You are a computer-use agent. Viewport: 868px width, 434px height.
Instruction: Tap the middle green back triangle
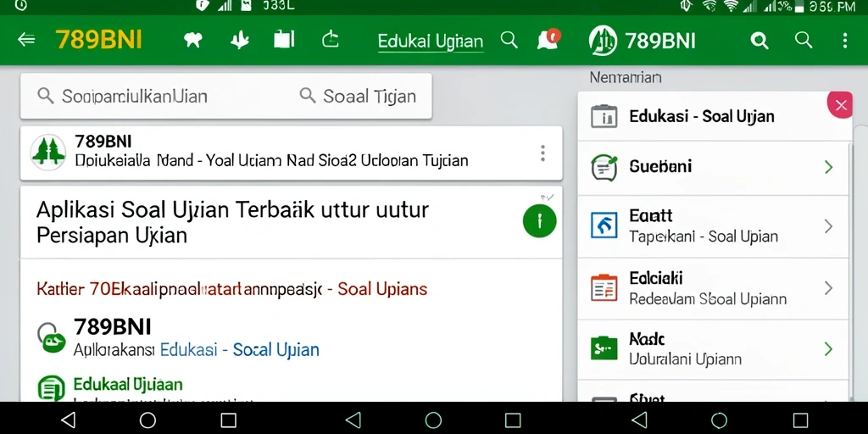click(x=353, y=420)
